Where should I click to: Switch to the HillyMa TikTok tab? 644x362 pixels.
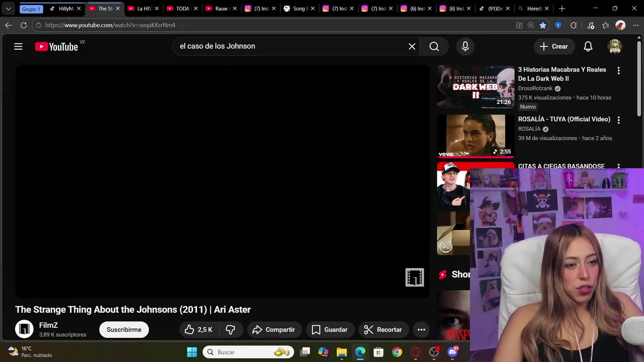point(64,9)
